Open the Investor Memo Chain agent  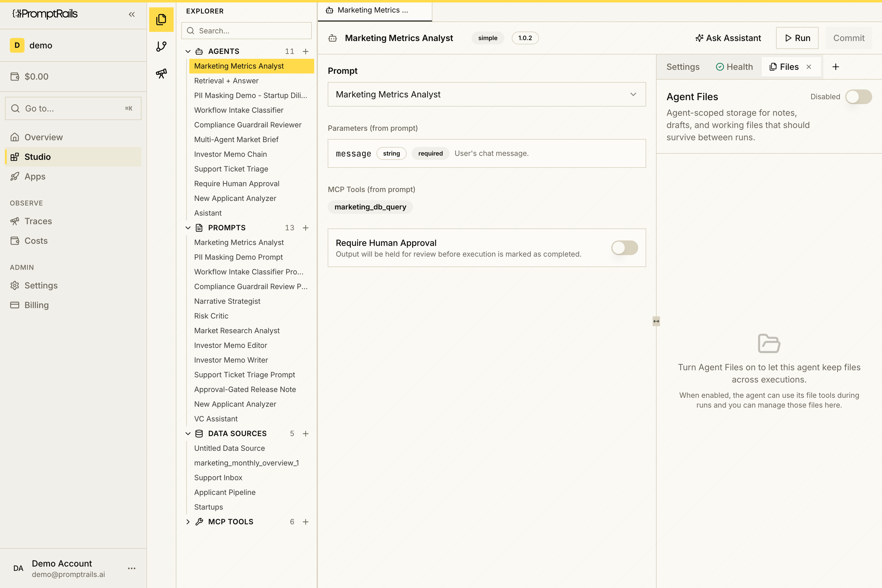(x=251, y=154)
